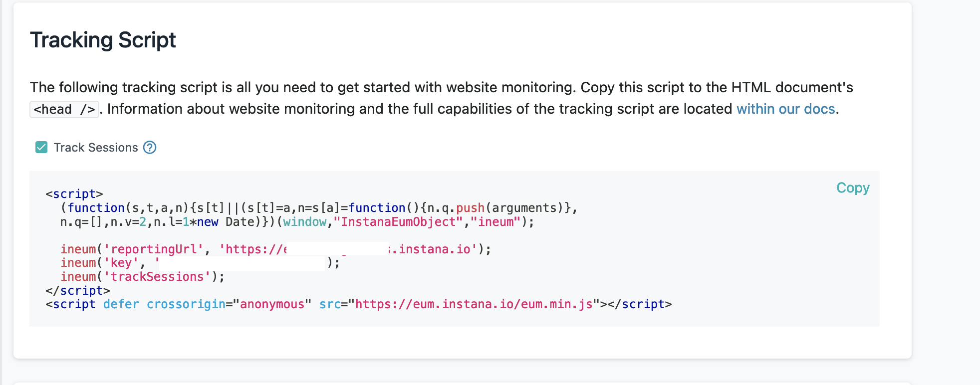Click the defer attribute in script tag
The width and height of the screenshot is (980, 385).
pyautogui.click(x=121, y=304)
